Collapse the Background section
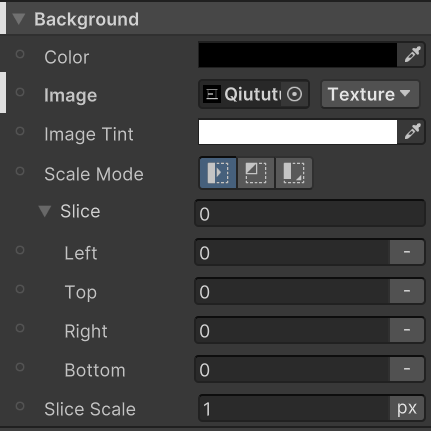This screenshot has width=431, height=431. [19, 19]
